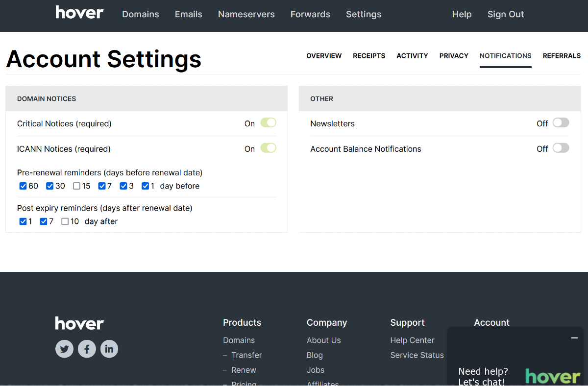
Task: Collapse the chat widget using its minus chevron
Action: [574, 338]
